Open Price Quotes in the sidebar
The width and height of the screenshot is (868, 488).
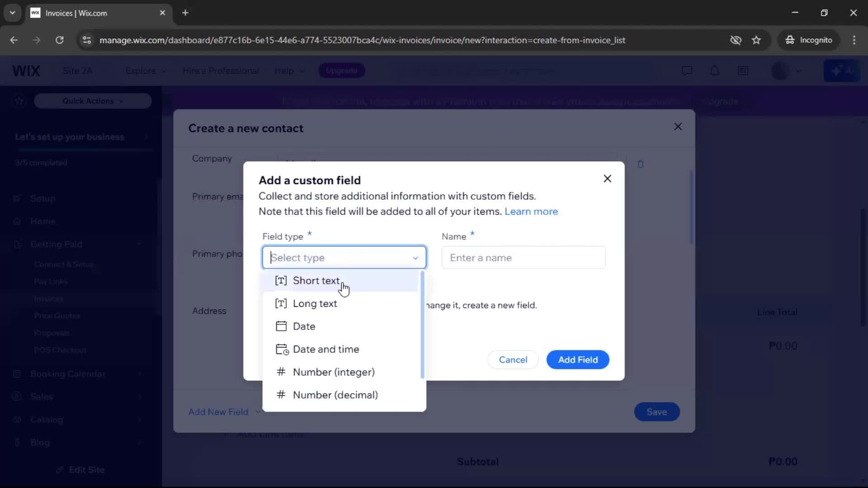point(57,316)
